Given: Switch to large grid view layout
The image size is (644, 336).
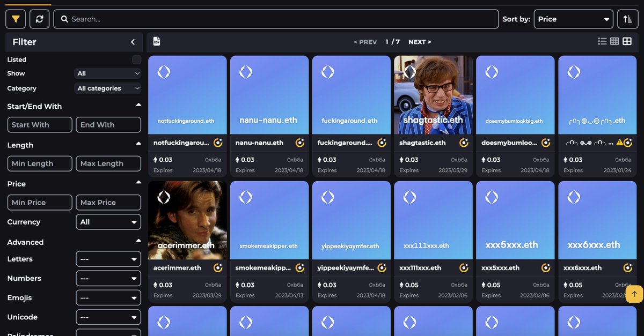Looking at the screenshot, I should [627, 41].
